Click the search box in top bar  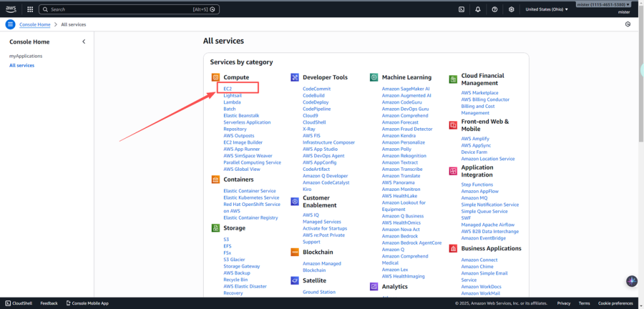tap(129, 9)
